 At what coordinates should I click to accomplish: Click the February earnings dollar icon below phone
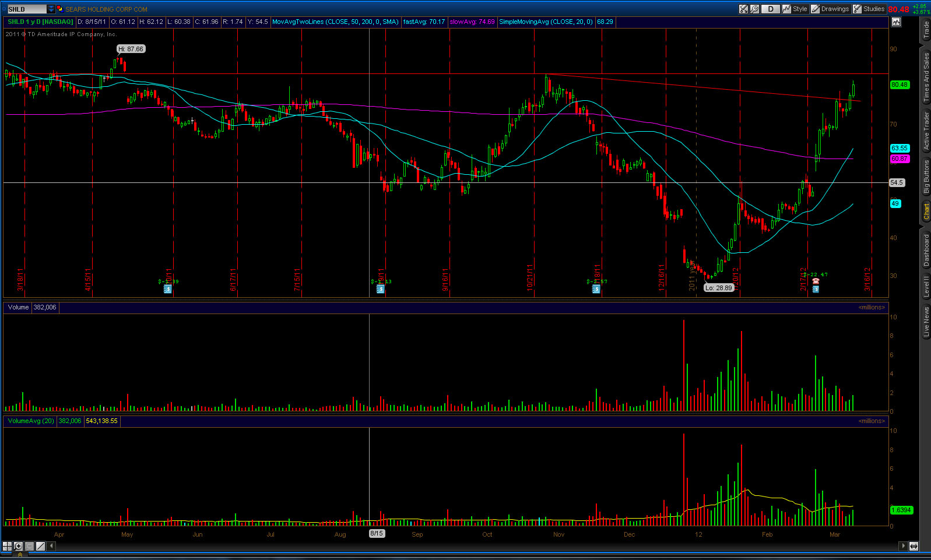[816, 289]
